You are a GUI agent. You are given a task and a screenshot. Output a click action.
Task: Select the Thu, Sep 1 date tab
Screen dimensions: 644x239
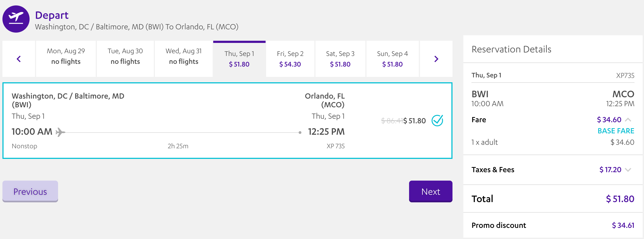(239, 59)
